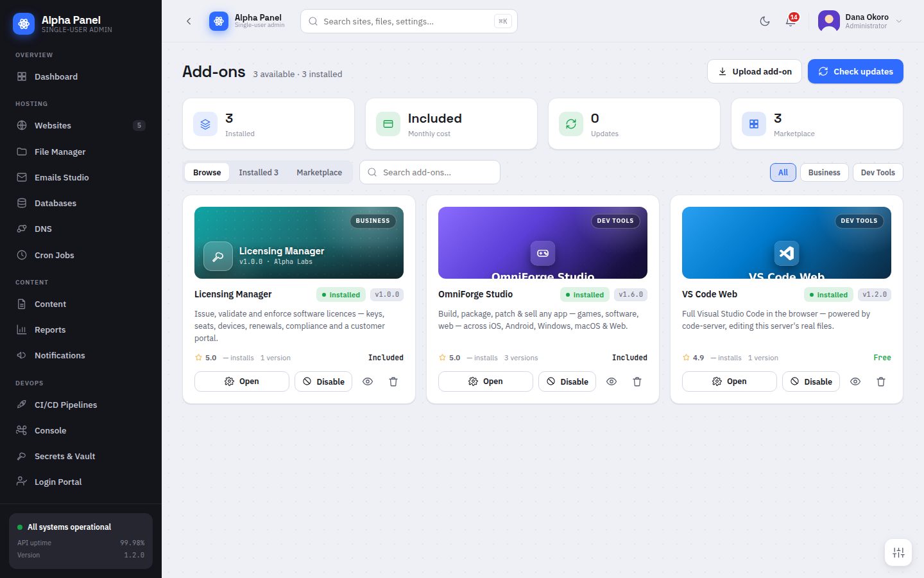The image size is (924, 578).
Task: Click the v1.6.0 version tag
Action: [x=631, y=295]
